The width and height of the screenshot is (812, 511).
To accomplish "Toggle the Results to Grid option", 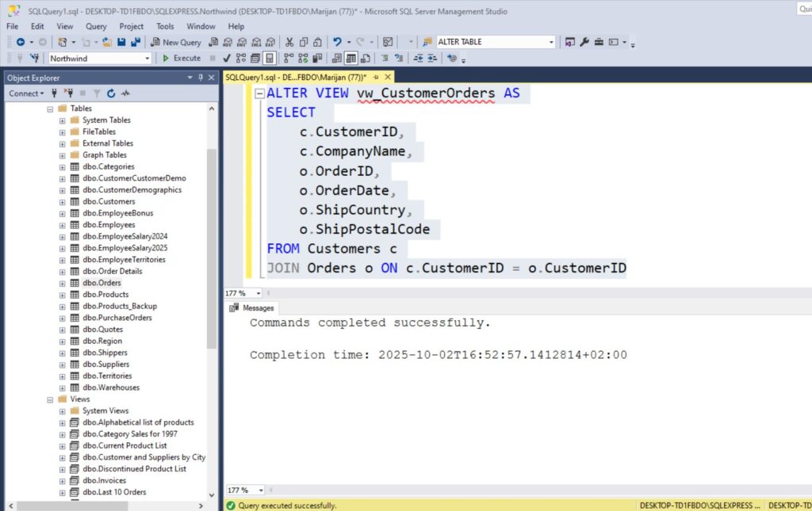I will click(350, 58).
